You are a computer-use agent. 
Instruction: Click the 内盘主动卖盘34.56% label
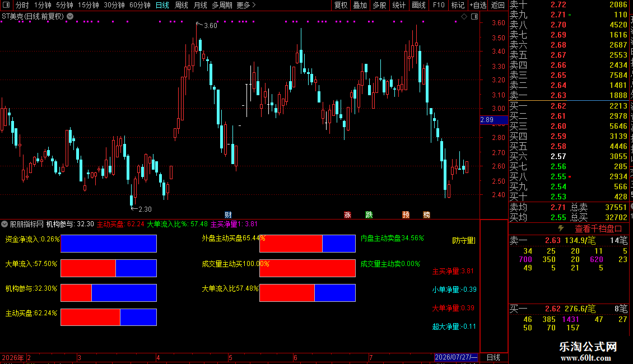tap(392, 238)
